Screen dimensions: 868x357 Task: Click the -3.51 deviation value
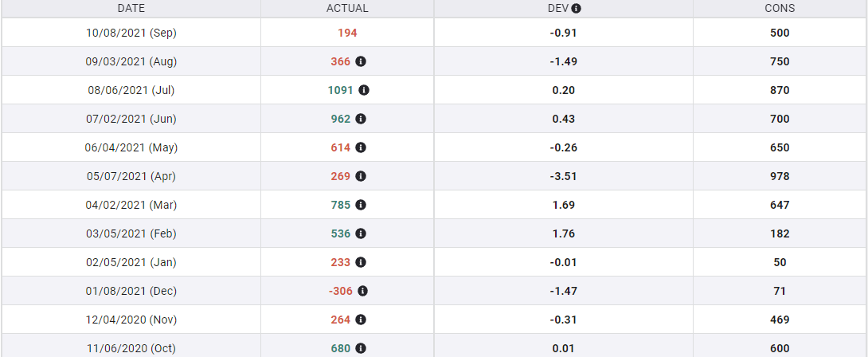pyautogui.click(x=564, y=176)
